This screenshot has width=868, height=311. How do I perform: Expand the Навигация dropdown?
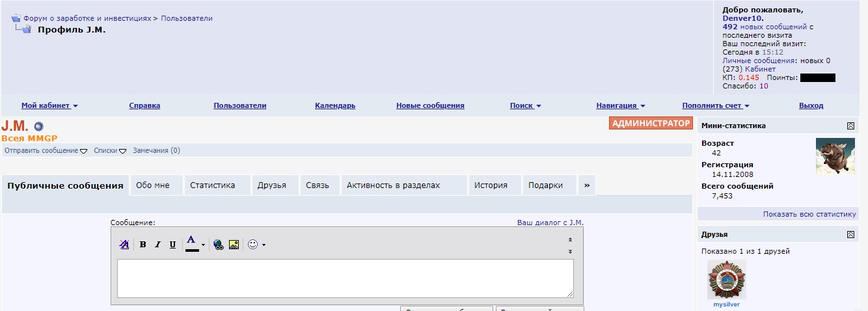(x=621, y=105)
